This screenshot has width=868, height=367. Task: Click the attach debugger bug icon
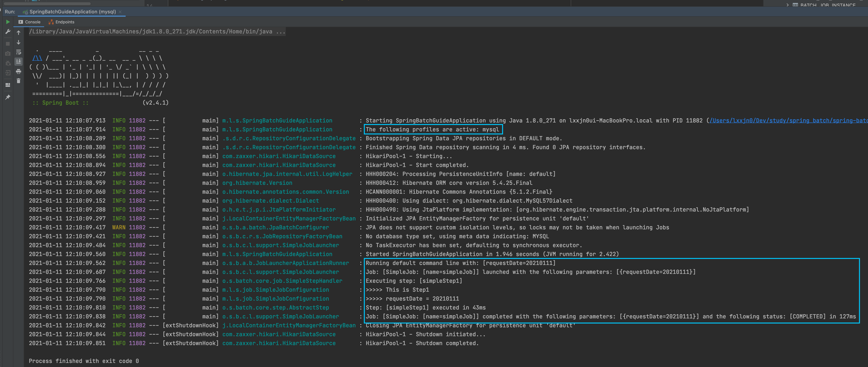(x=8, y=63)
